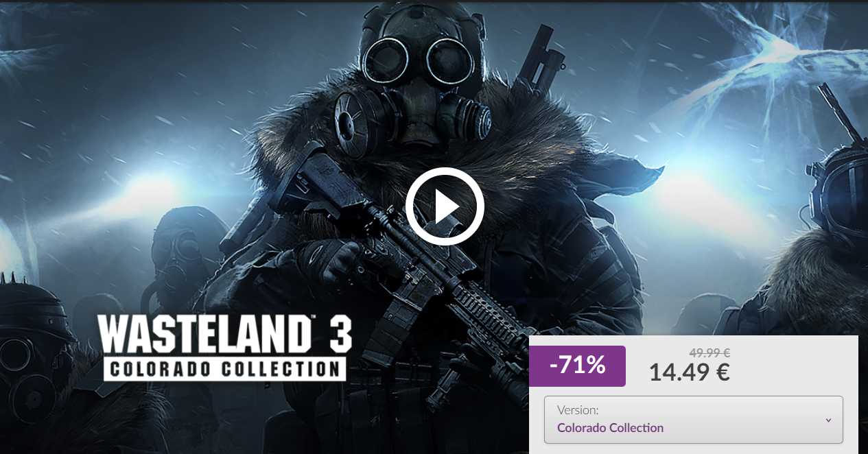Click the number 3 in the game logo
868x454 pixels.
(336, 334)
